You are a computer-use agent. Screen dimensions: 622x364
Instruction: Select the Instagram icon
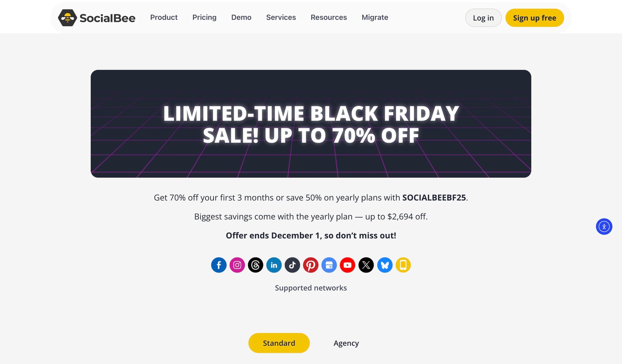[x=237, y=265]
